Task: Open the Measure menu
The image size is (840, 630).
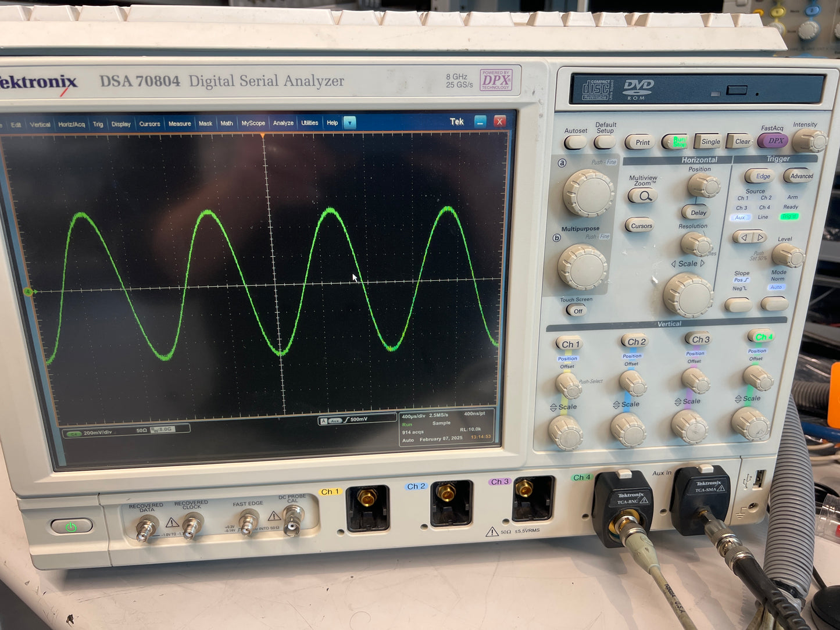Action: [x=179, y=124]
